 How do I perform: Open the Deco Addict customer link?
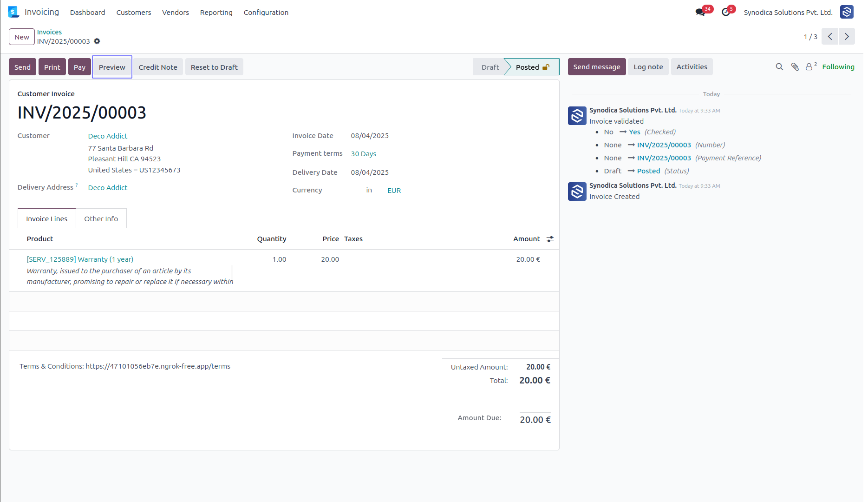[x=108, y=136]
